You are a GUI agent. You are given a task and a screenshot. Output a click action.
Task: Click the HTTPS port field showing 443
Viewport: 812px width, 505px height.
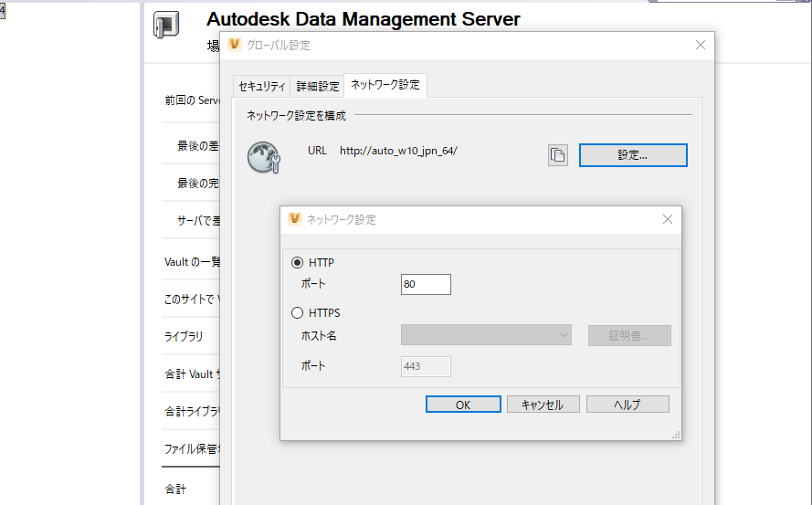426,367
